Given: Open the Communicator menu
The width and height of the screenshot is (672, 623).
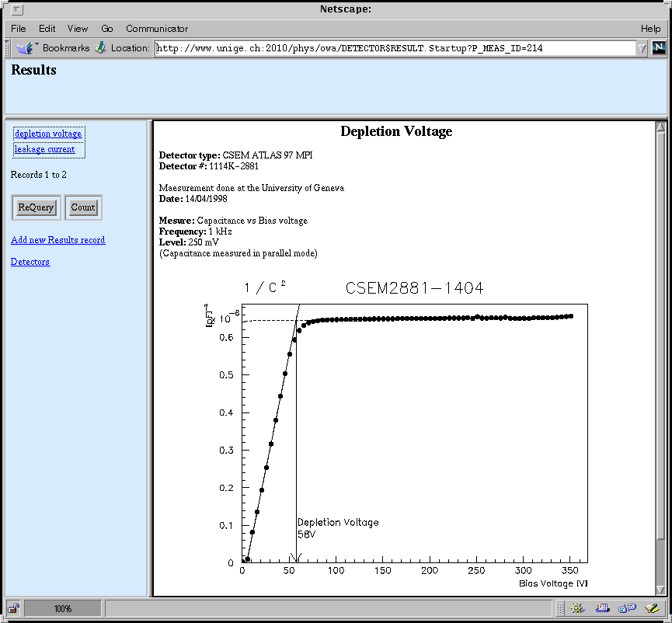Looking at the screenshot, I should [x=157, y=29].
